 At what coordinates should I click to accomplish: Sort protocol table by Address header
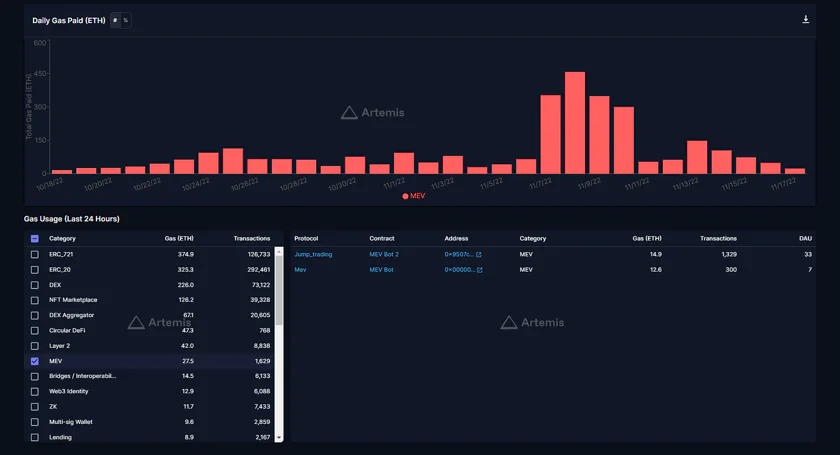pos(456,238)
